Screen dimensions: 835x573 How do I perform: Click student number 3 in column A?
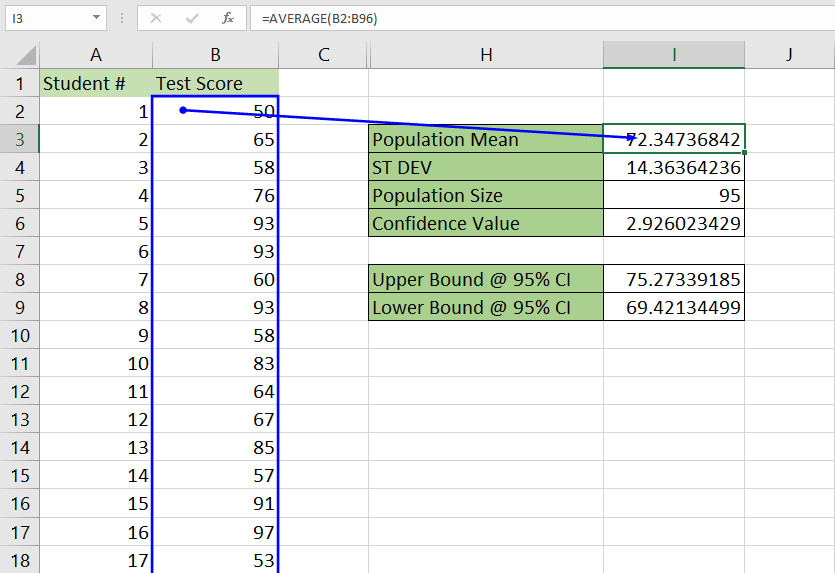coord(96,167)
